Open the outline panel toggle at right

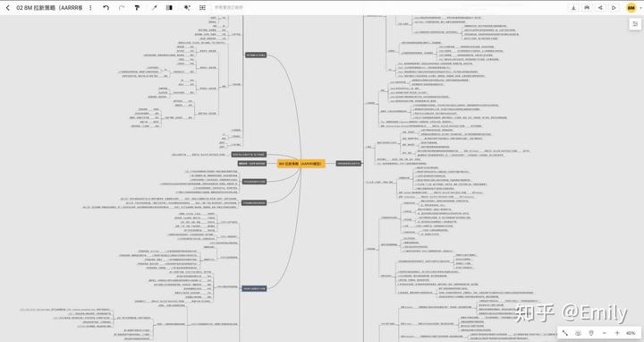coord(635,24)
